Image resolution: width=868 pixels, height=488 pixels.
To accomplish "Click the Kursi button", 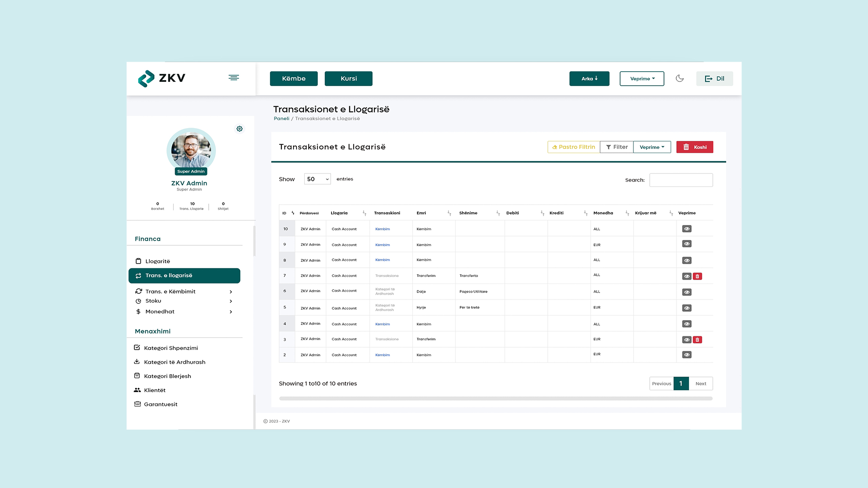I will pos(348,79).
